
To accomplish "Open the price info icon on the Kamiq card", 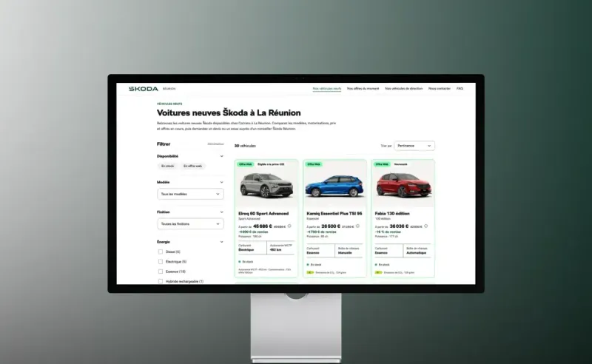I will 357,226.
